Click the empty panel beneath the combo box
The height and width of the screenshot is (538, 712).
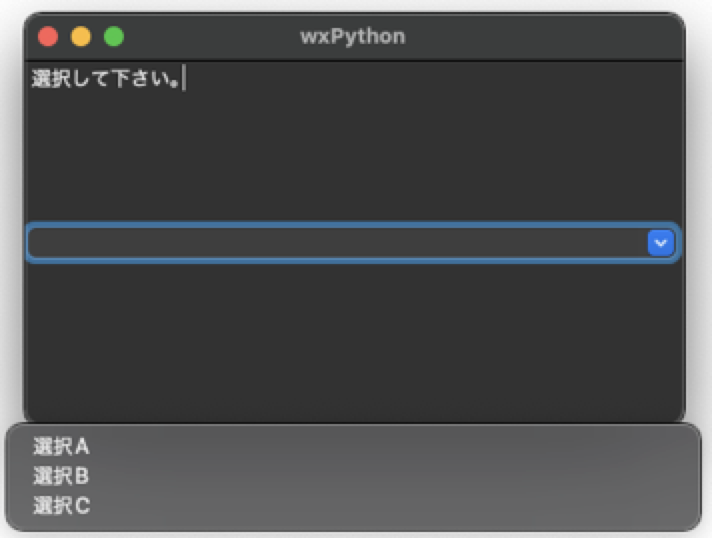click(x=354, y=343)
